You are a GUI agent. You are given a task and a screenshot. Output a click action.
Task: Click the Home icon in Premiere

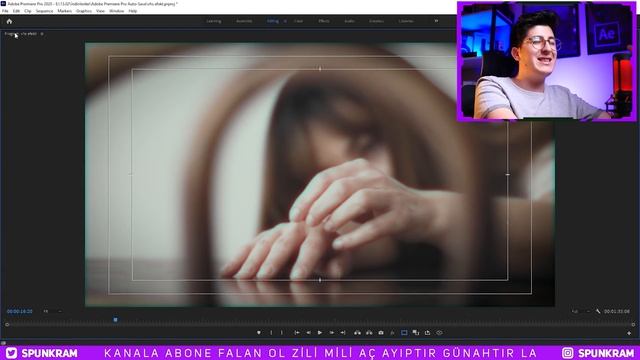9,21
